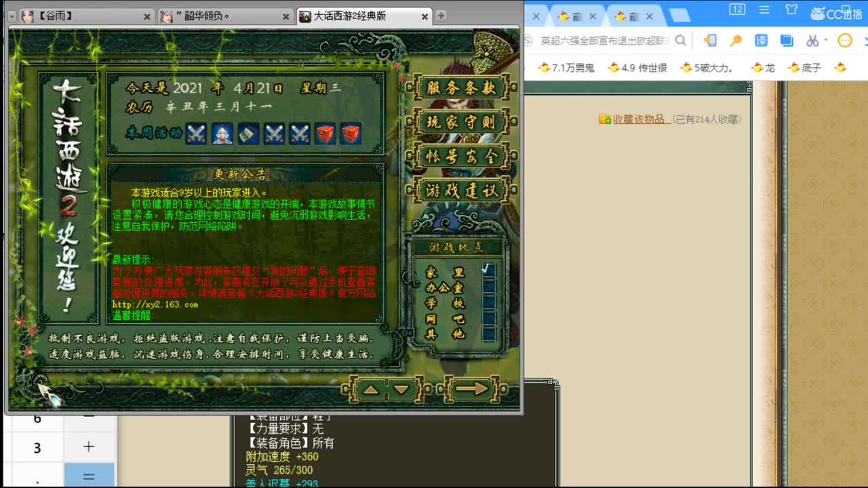Click the 【装备角色】所有 line
The image size is (868, 488).
point(290,443)
